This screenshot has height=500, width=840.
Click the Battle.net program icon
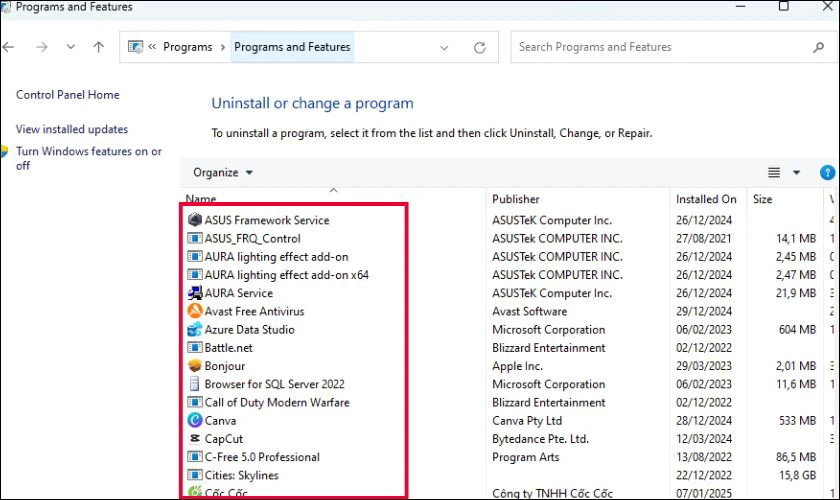pyautogui.click(x=194, y=347)
